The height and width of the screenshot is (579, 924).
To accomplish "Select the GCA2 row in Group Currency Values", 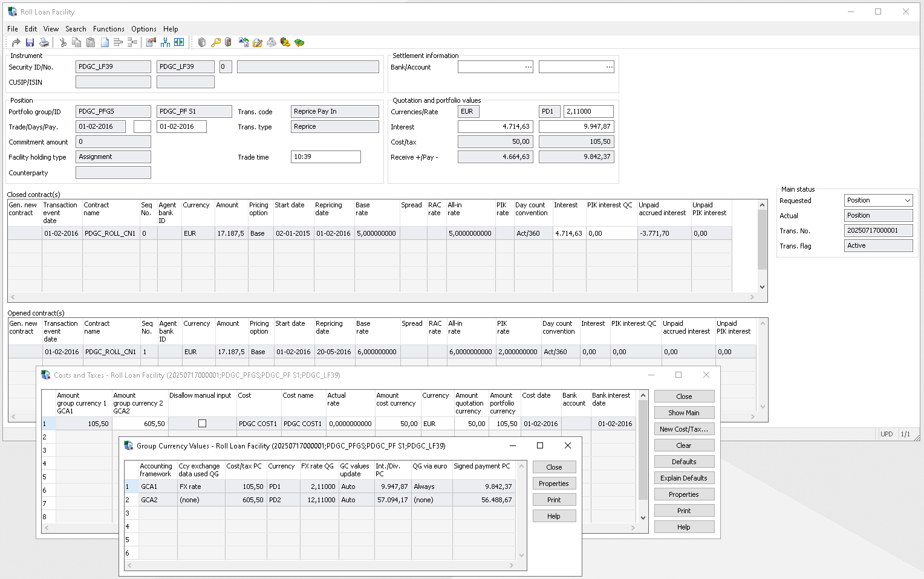I will click(149, 500).
